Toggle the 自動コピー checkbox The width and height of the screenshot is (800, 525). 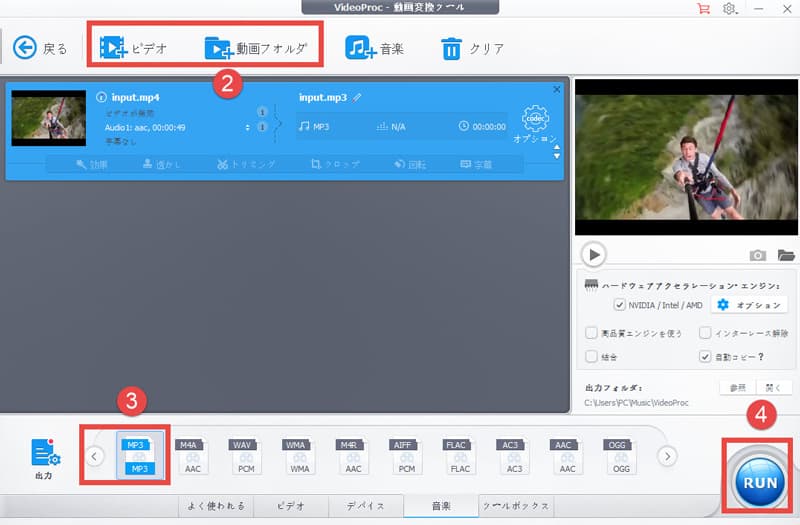pos(706,355)
